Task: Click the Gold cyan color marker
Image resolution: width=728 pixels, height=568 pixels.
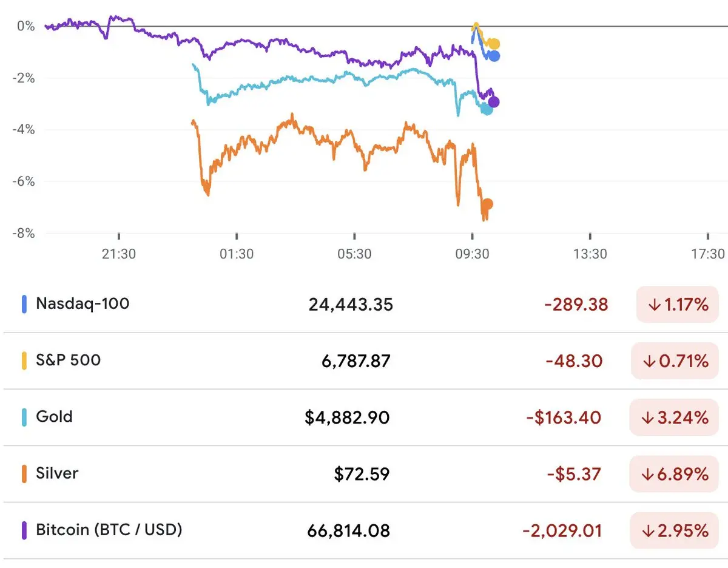Action: coord(24,417)
